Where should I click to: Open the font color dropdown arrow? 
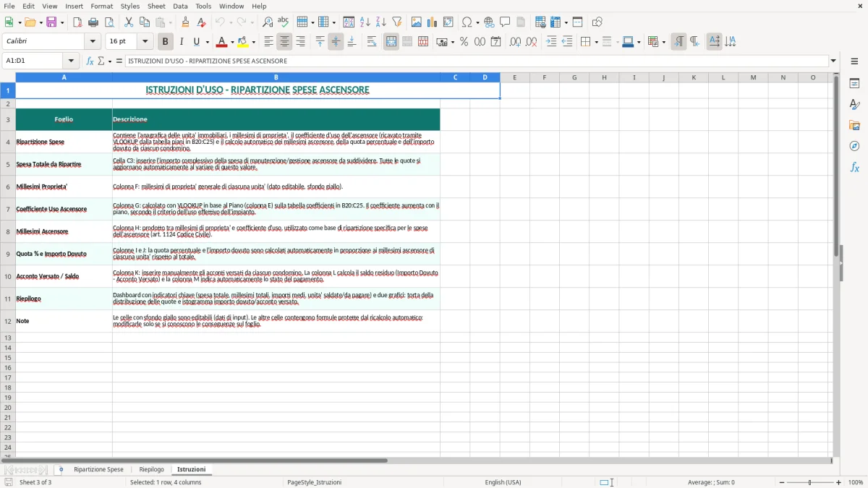point(231,42)
